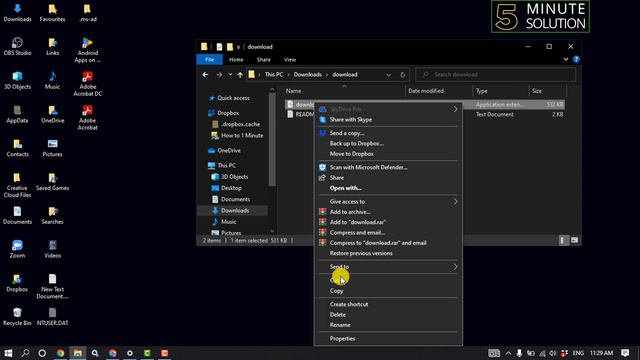Open Cortana circle icon in the taskbar

[42, 353]
